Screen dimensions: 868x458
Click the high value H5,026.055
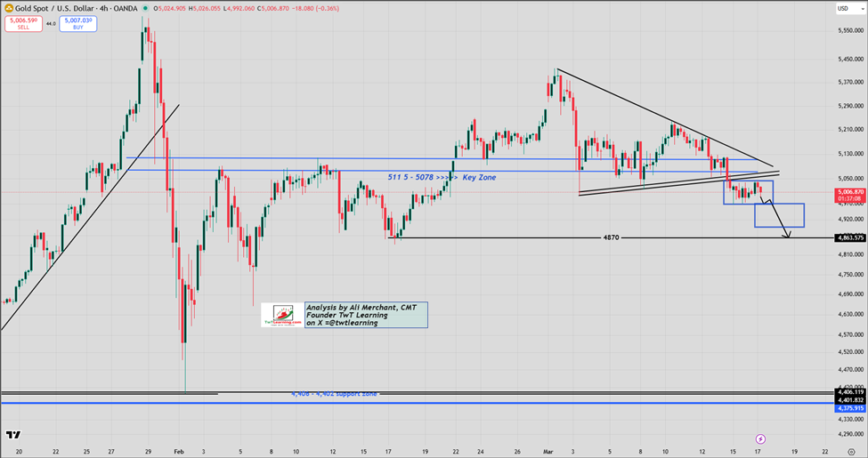[x=206, y=8]
